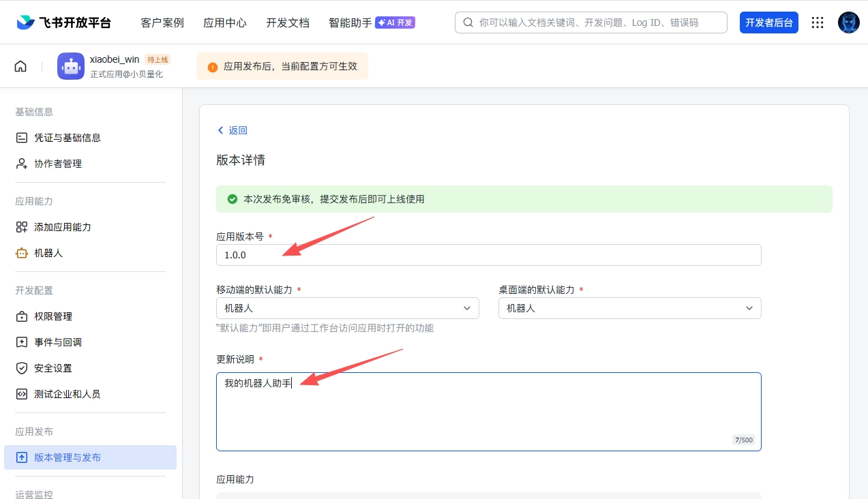Expand the 桌面端的默认能力 dropdown
The image size is (868, 499).
tap(629, 308)
